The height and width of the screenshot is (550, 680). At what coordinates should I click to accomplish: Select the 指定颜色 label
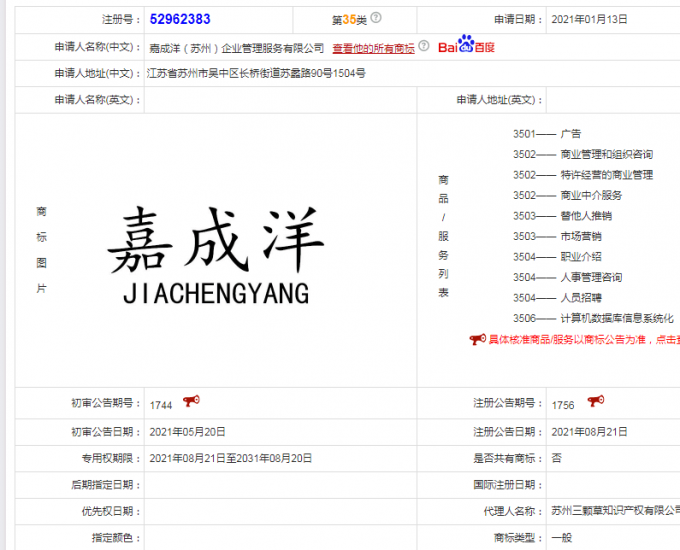tap(116, 538)
